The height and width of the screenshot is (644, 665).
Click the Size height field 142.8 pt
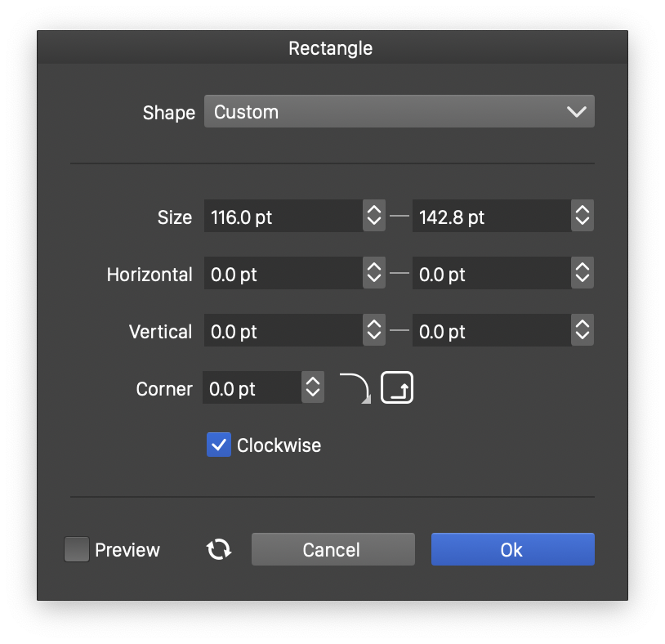click(x=491, y=217)
